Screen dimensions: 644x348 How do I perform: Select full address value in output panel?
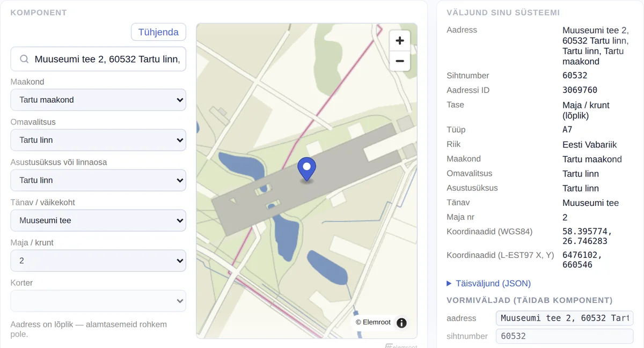(595, 46)
